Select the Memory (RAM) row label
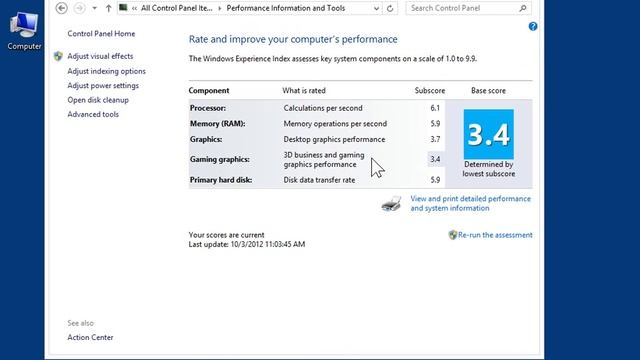The image size is (640, 360). pos(218,124)
